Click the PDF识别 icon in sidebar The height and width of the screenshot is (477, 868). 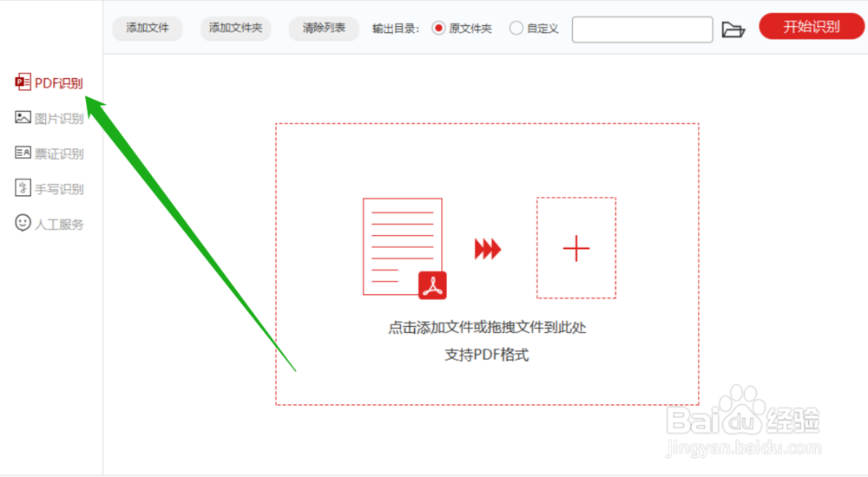click(23, 82)
